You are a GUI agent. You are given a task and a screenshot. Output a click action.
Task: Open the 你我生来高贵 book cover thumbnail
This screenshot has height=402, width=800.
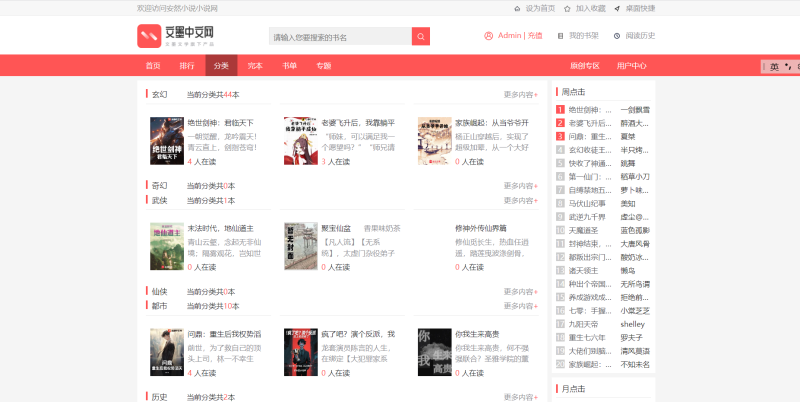[435, 352]
